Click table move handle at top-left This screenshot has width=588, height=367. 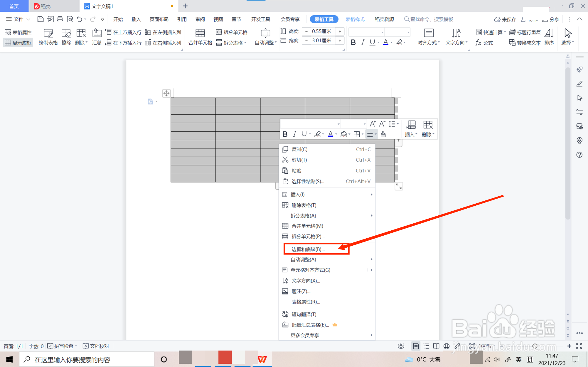(x=166, y=93)
